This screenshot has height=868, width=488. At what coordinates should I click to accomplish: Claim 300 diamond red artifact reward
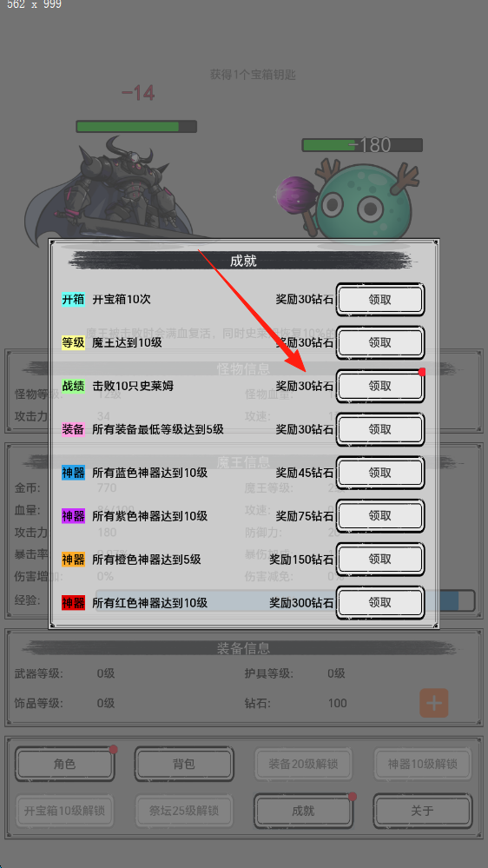(x=380, y=602)
